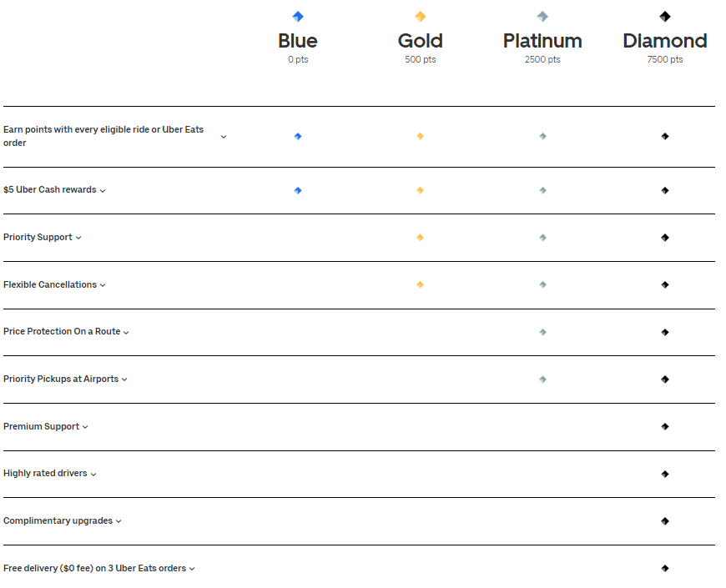The height and width of the screenshot is (588, 726).
Task: Click black diamond in Price Protection row
Action: pyautogui.click(x=665, y=332)
